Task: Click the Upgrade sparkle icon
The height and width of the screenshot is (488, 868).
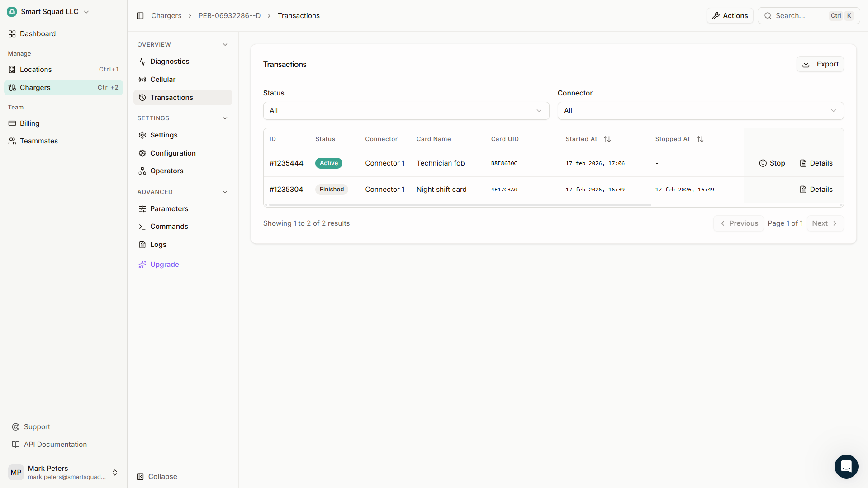Action: (142, 264)
